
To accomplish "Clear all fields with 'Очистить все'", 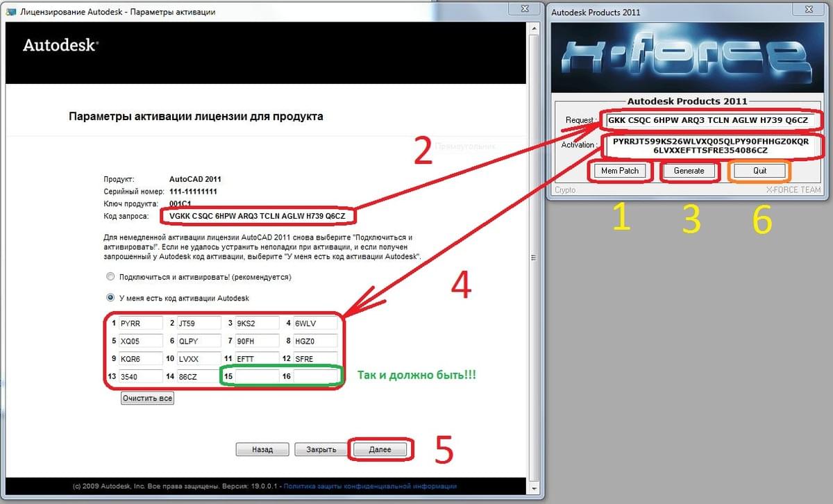I will [x=147, y=398].
